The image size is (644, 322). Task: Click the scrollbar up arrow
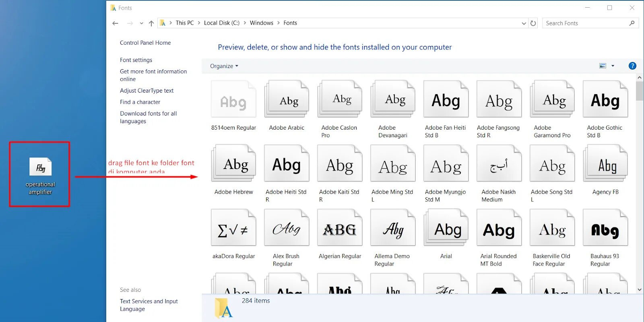[640, 77]
